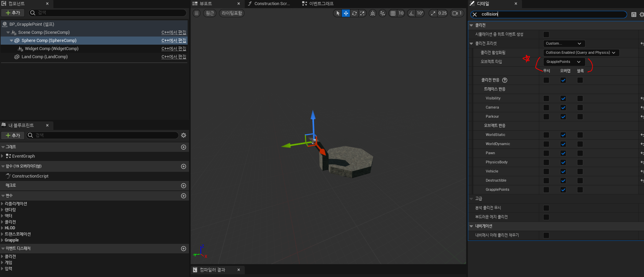The image size is (644, 277).
Task: Open the viewport hamburger options menu
Action: click(x=196, y=13)
